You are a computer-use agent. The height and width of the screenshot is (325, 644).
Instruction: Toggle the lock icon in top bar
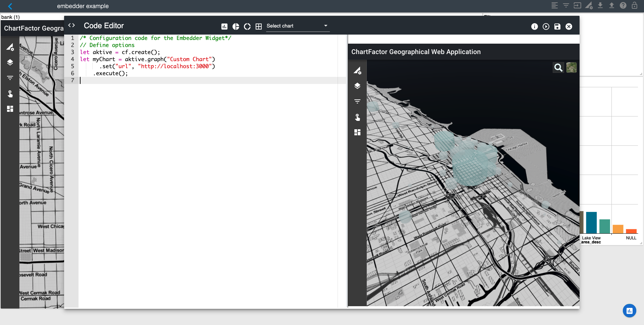coord(634,5)
